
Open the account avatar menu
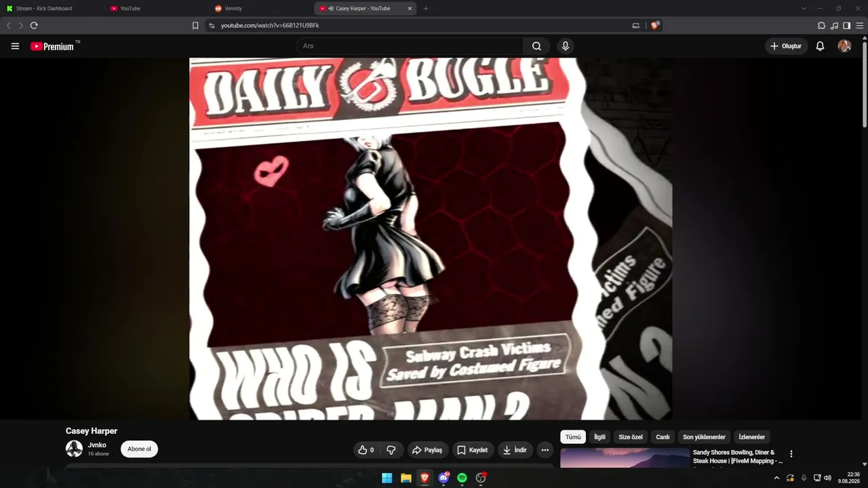tap(844, 46)
